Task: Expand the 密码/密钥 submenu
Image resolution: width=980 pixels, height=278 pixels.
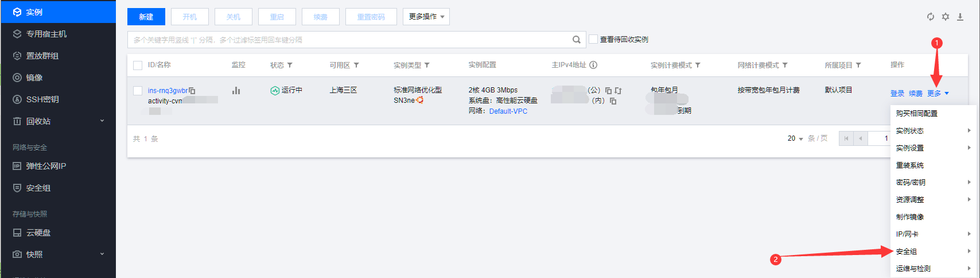Action: tap(933, 183)
